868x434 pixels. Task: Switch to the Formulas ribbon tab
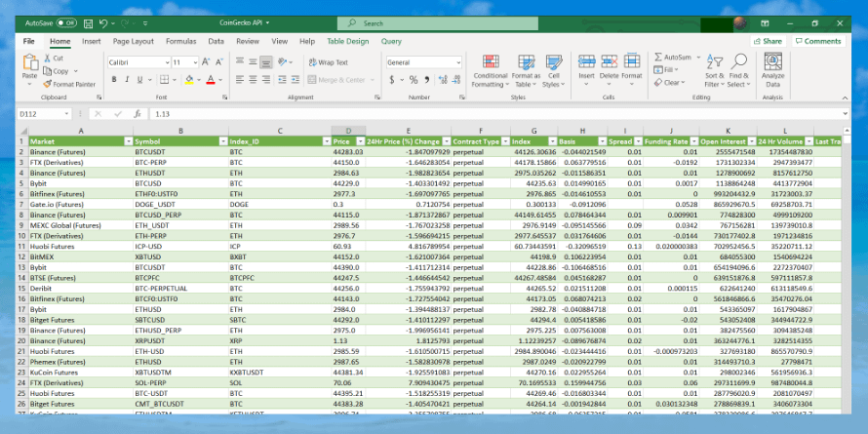coord(180,42)
